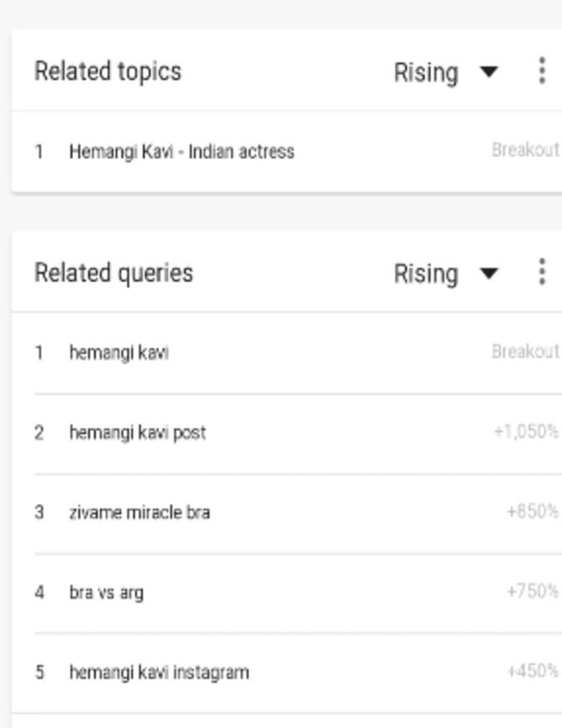Click the Related topics dropdown arrow
The image size is (562, 728).
pos(489,72)
